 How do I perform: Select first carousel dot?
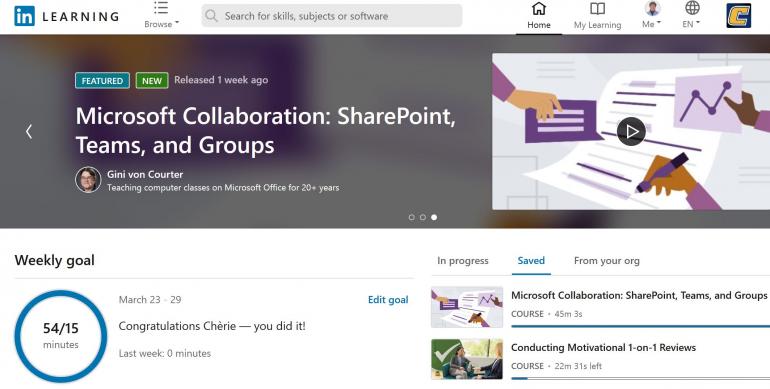pos(412,217)
